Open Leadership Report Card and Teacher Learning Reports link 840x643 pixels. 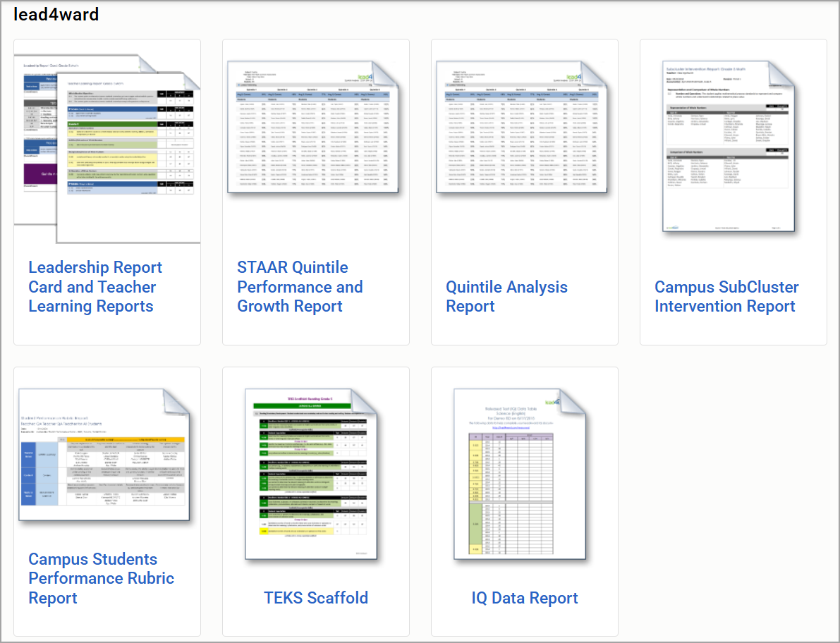tap(95, 286)
